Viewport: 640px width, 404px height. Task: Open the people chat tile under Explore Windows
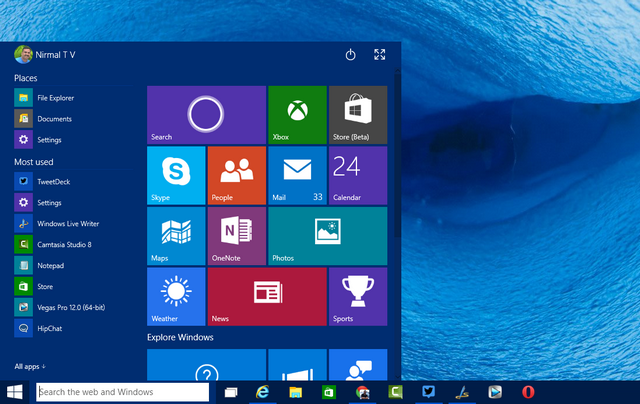[x=358, y=365]
